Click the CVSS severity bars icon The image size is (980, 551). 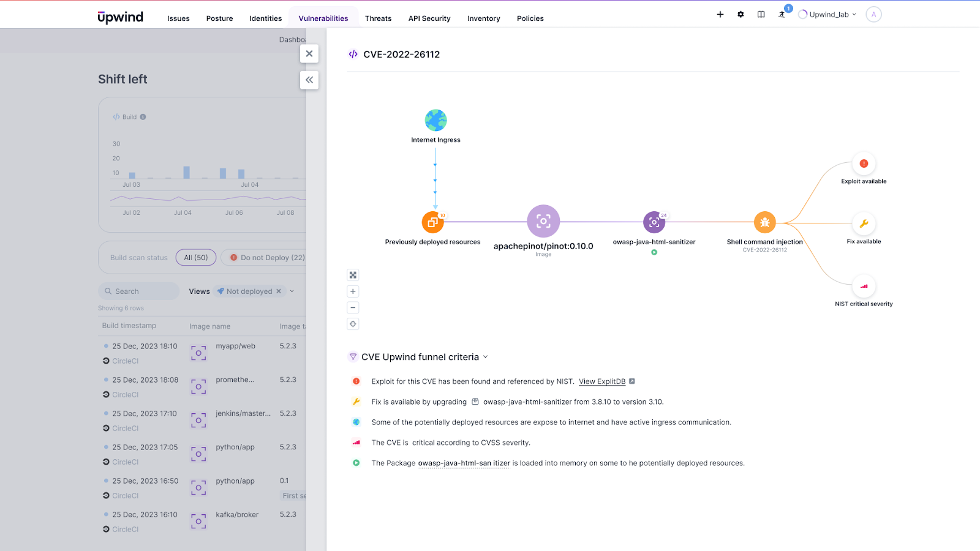tap(356, 442)
